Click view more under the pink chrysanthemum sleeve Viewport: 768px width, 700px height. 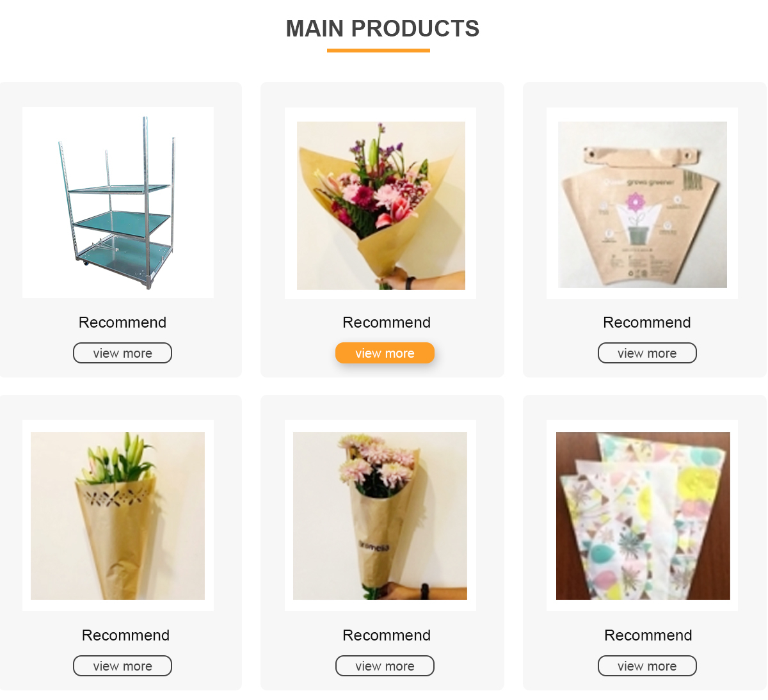pyautogui.click(x=385, y=666)
